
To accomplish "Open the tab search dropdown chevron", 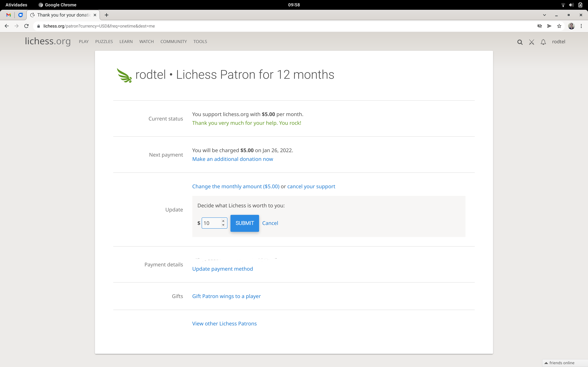I will pyautogui.click(x=544, y=15).
